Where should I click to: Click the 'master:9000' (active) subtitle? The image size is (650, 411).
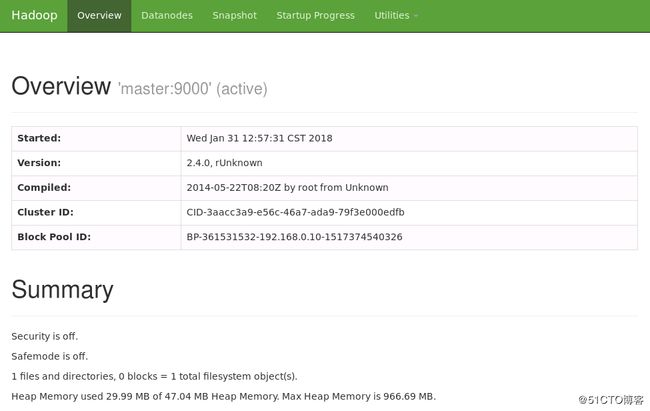coord(193,89)
